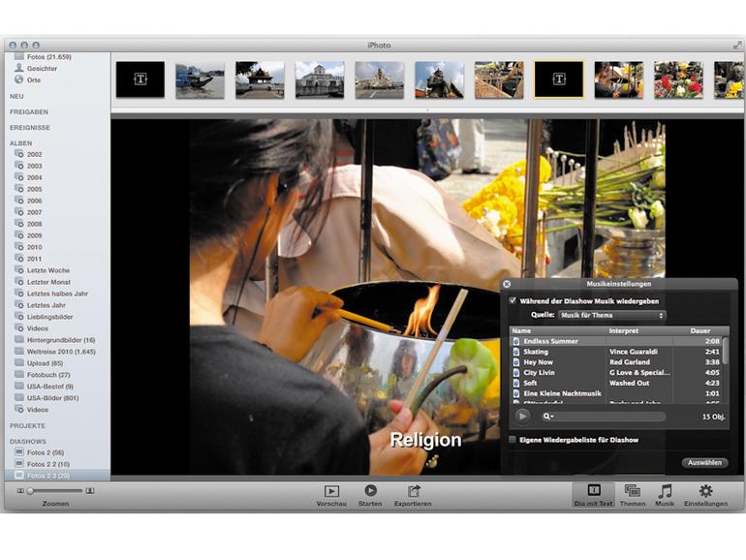
Task: Start the slideshow with Starten
Action: tap(370, 490)
